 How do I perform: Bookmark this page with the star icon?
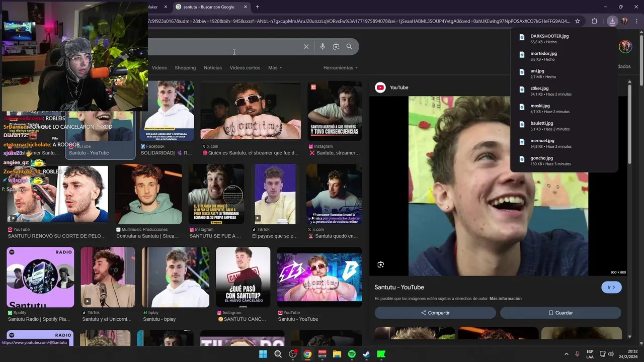[578, 21]
